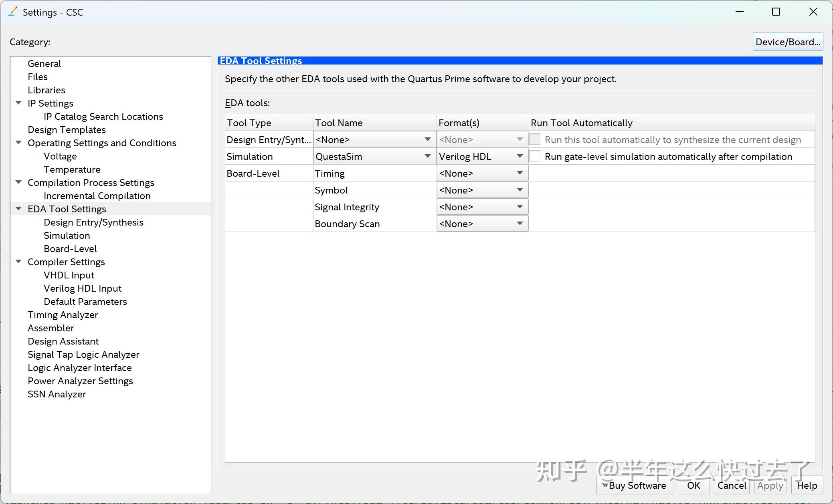Click the Buy Software button
The height and width of the screenshot is (504, 833).
coord(635,485)
